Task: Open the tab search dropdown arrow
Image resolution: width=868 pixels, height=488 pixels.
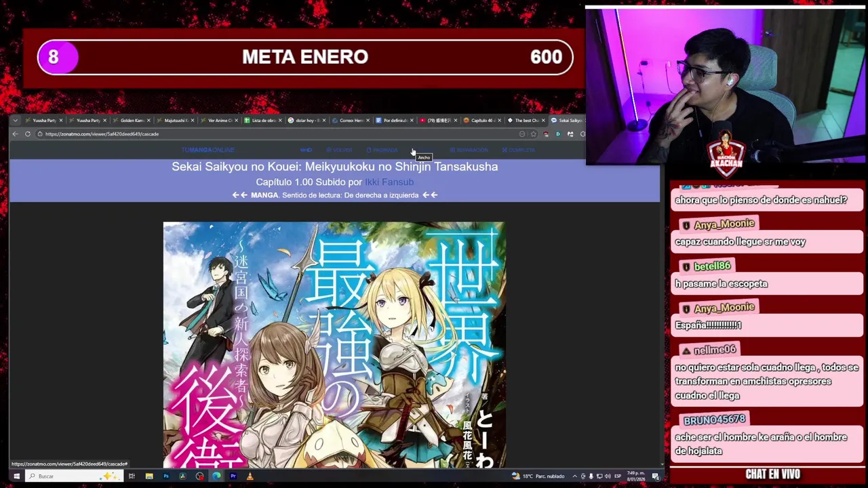Action: click(x=15, y=121)
